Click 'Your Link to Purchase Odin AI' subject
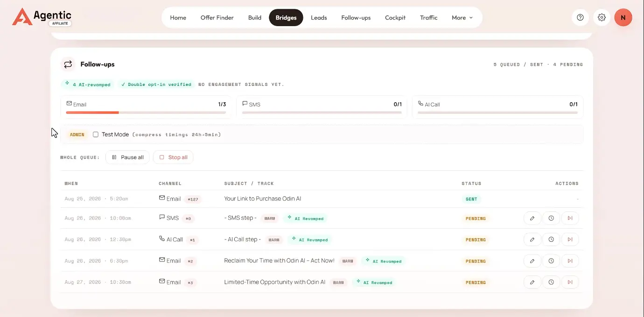This screenshot has height=317, width=644. (x=263, y=198)
